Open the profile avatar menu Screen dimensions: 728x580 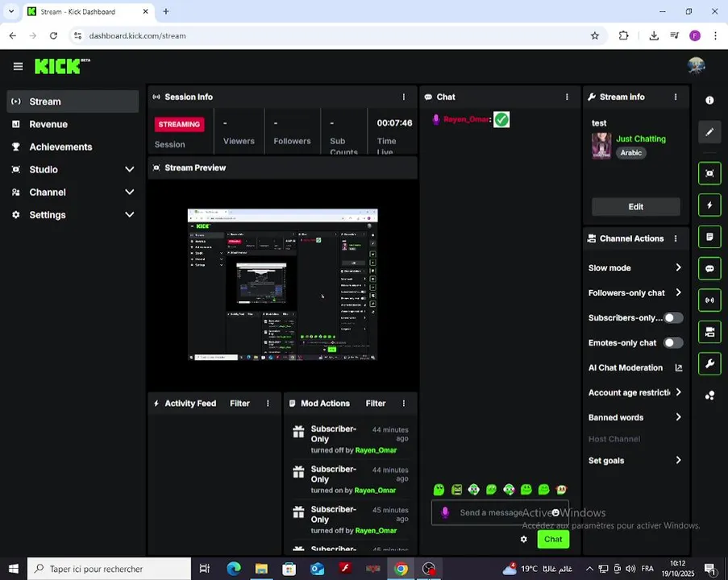tap(696, 66)
